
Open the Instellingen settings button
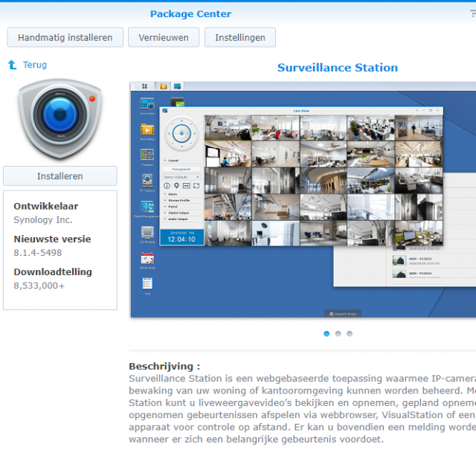(x=240, y=37)
